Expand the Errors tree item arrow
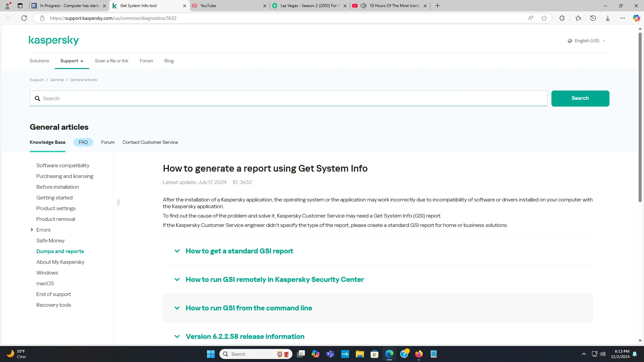This screenshot has height=362, width=644. coord(32,230)
